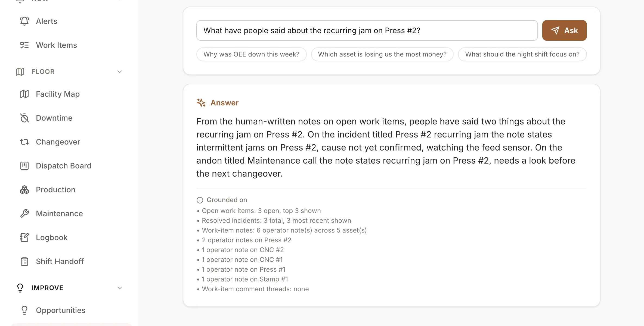
Task: Go to the Maintenance page
Action: point(71,214)
